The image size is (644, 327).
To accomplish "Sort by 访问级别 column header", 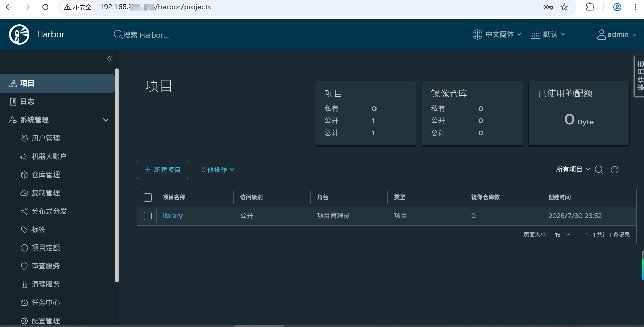I will 251,197.
